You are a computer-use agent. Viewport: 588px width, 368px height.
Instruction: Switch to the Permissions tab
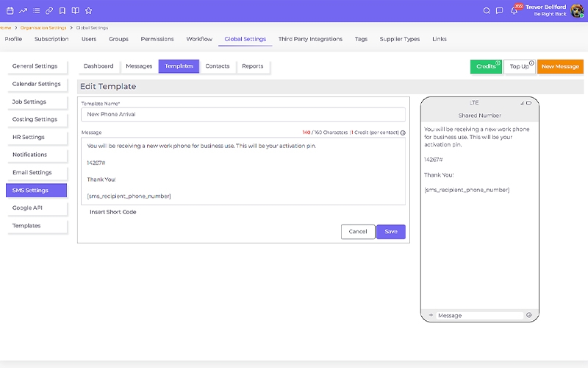coord(157,39)
